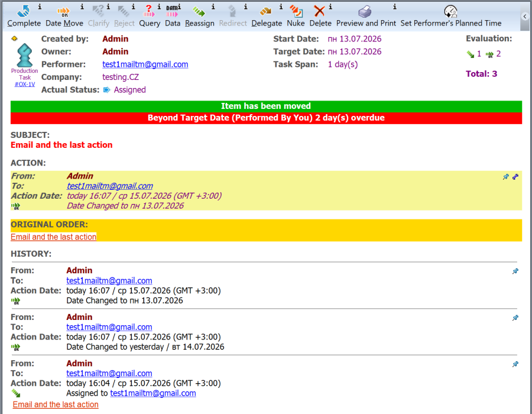The height and width of the screenshot is (414, 532).
Task: Click the Delegate toolbar icon
Action: pyautogui.click(x=265, y=12)
